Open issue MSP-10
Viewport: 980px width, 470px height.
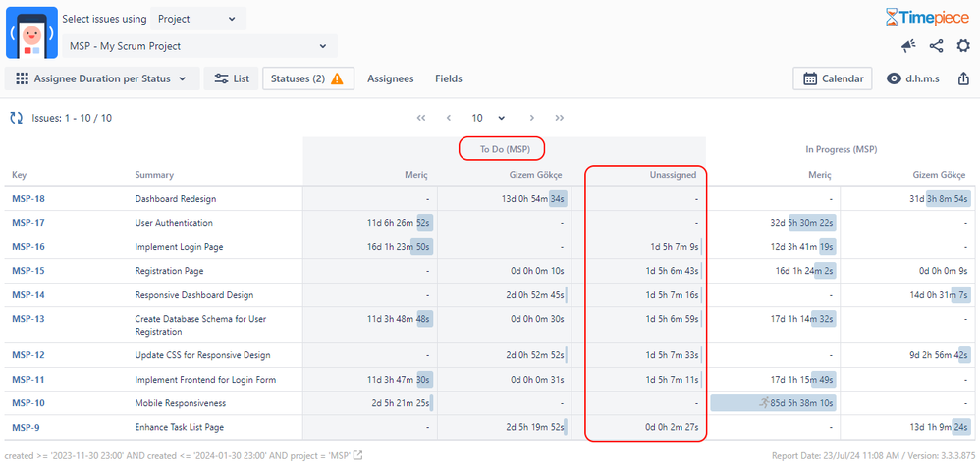[28, 403]
